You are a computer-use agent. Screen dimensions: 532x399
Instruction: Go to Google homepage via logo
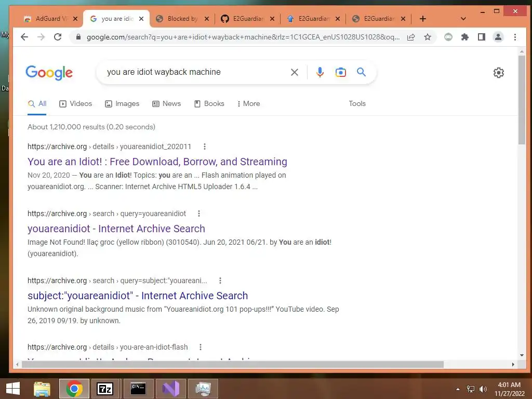(x=49, y=72)
